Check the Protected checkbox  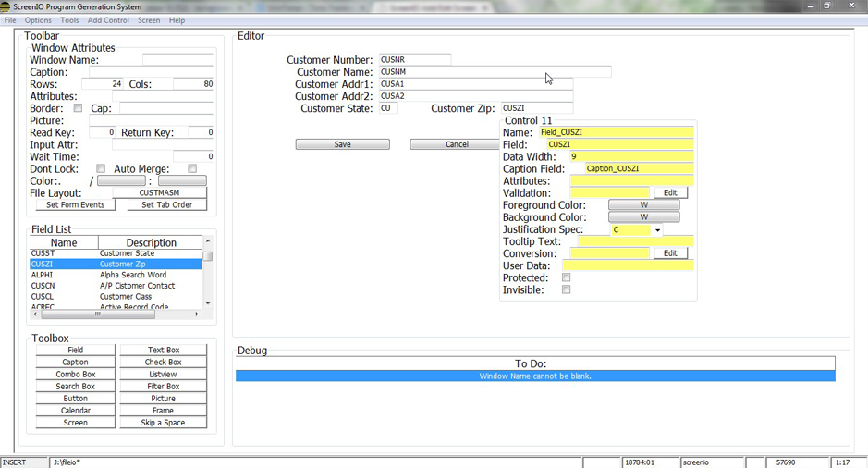coord(567,277)
